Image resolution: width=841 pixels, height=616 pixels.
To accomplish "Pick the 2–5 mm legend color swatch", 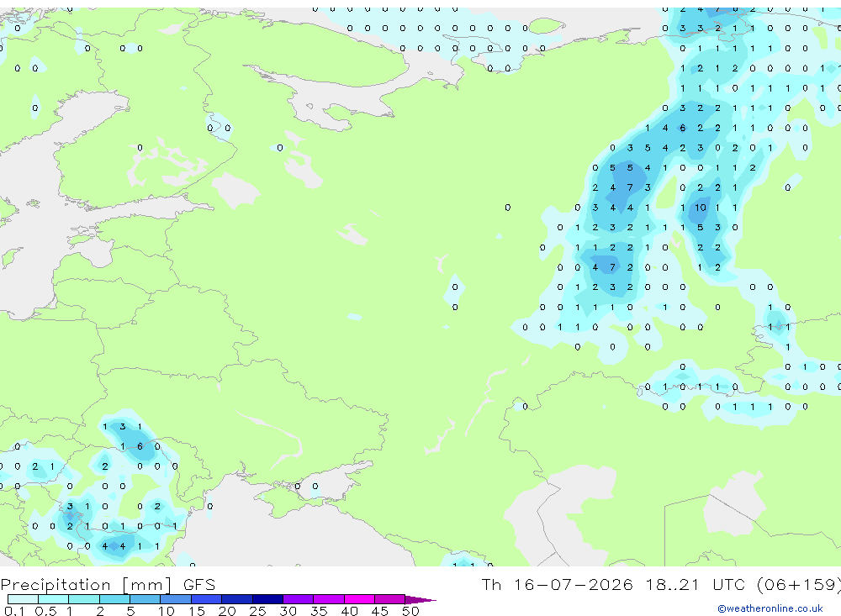I will click(114, 599).
